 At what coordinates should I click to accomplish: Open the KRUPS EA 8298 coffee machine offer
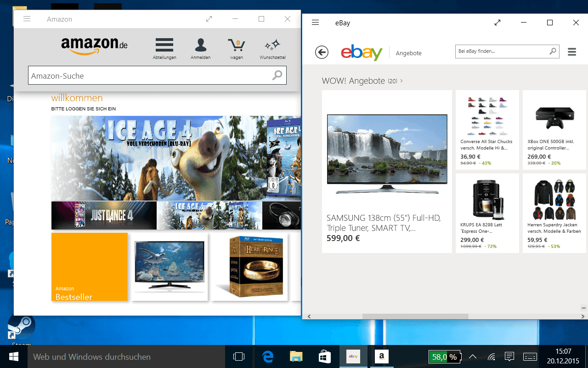(x=487, y=213)
